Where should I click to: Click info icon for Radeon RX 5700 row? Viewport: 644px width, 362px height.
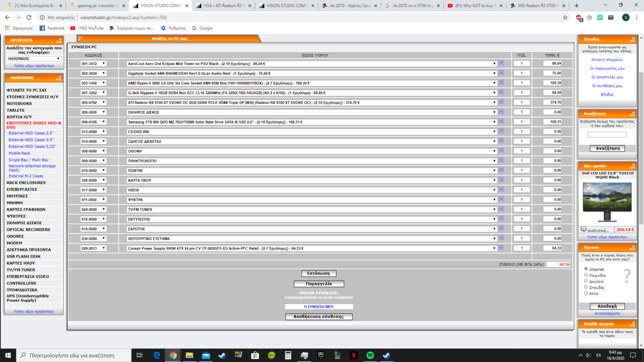(x=501, y=102)
